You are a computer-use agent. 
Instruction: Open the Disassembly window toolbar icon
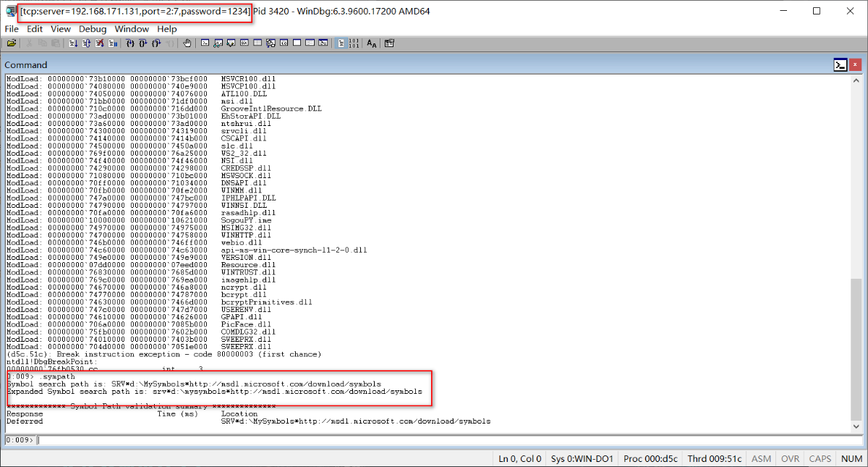point(284,43)
